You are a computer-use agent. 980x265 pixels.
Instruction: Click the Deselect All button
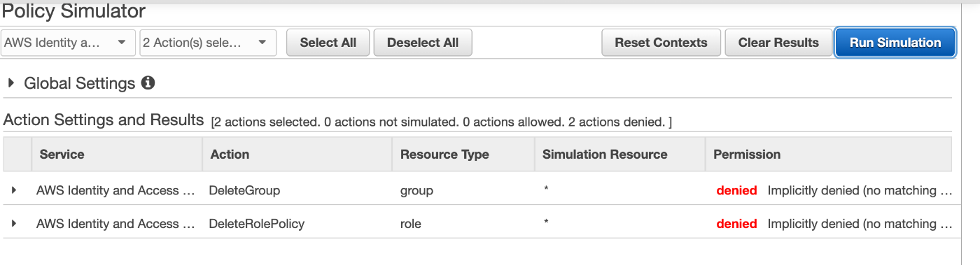[x=423, y=43]
